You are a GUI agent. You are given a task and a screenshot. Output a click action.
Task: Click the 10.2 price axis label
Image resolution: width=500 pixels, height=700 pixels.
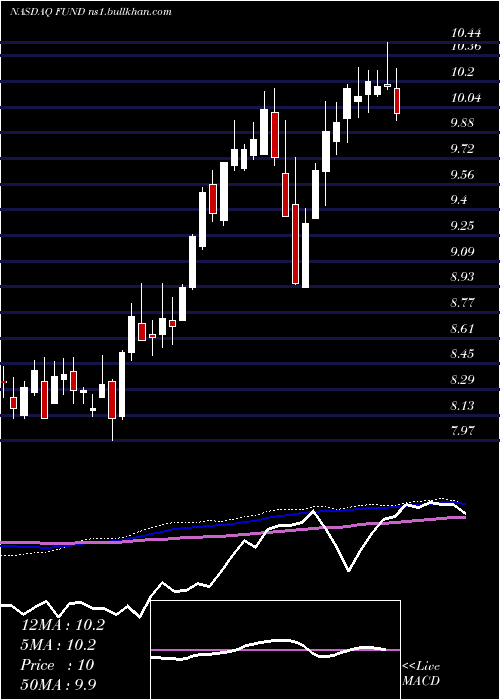click(x=462, y=71)
